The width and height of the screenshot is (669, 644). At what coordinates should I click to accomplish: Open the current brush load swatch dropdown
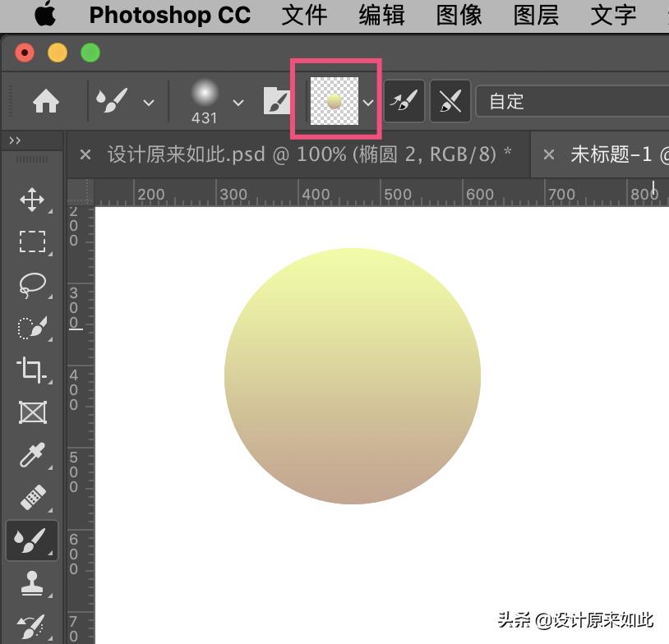click(367, 103)
